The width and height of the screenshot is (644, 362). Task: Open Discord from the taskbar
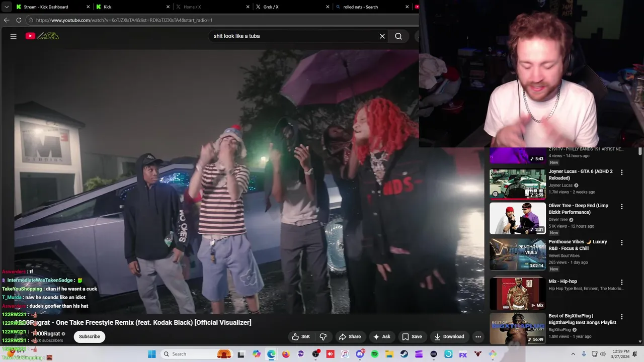(360, 354)
